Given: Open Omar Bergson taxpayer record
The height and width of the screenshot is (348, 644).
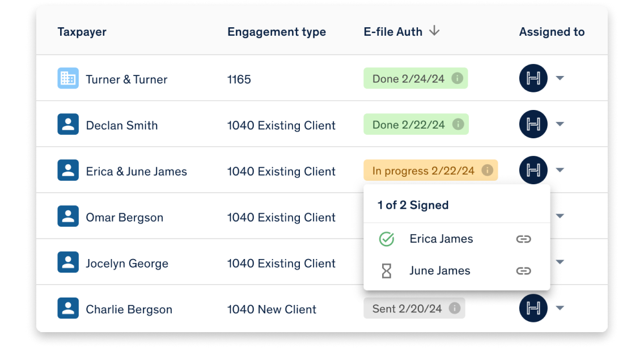Looking at the screenshot, I should tap(125, 217).
